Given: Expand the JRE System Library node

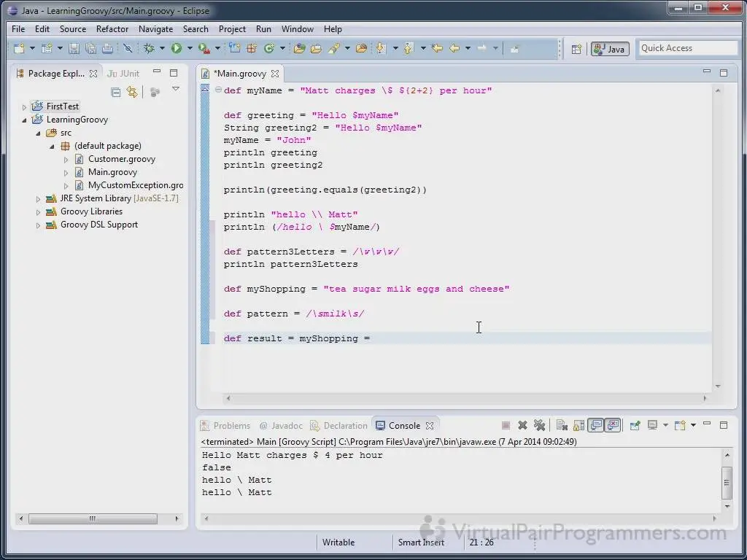Looking at the screenshot, I should click(x=39, y=198).
